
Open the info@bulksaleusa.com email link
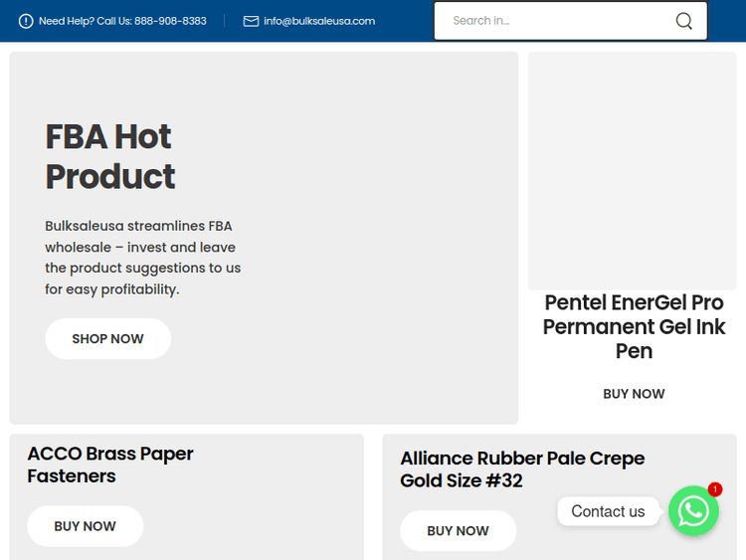point(319,21)
